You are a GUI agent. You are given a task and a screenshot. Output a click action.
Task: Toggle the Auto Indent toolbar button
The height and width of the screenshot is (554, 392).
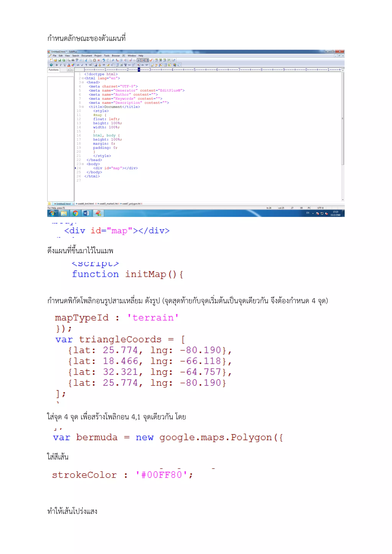point(143,60)
